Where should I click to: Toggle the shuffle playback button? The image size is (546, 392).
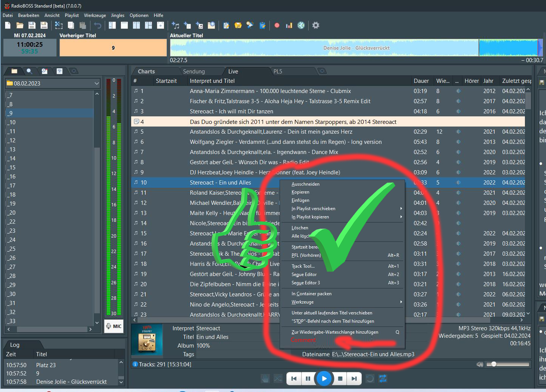(278, 378)
